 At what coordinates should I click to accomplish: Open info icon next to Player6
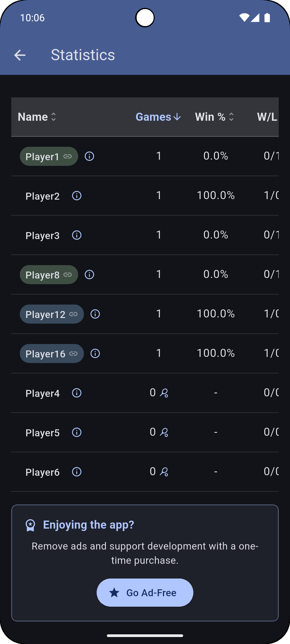(77, 472)
